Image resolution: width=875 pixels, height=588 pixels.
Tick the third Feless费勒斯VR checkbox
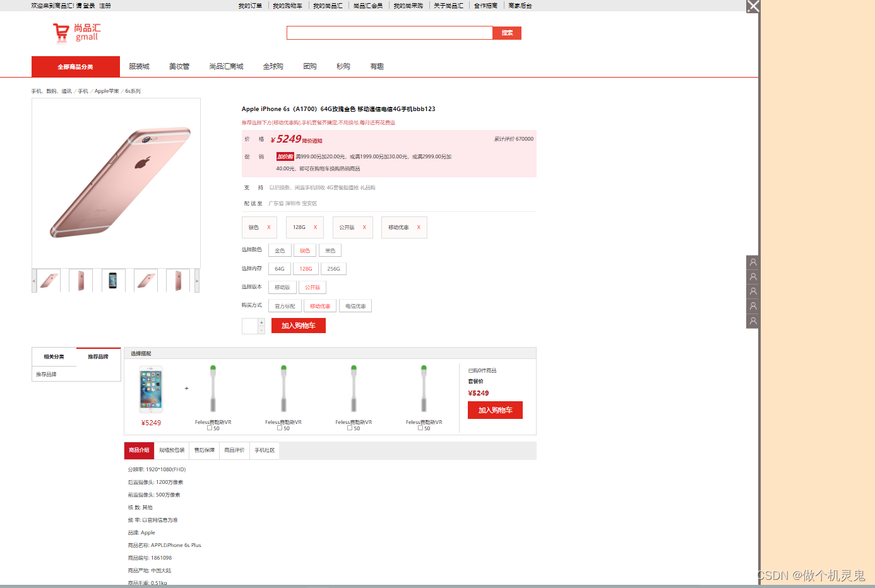pos(350,428)
